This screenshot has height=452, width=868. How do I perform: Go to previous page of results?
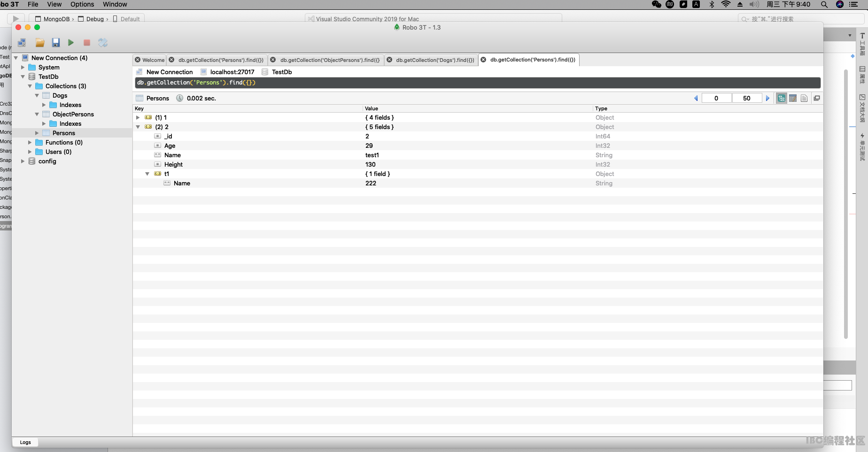point(696,98)
